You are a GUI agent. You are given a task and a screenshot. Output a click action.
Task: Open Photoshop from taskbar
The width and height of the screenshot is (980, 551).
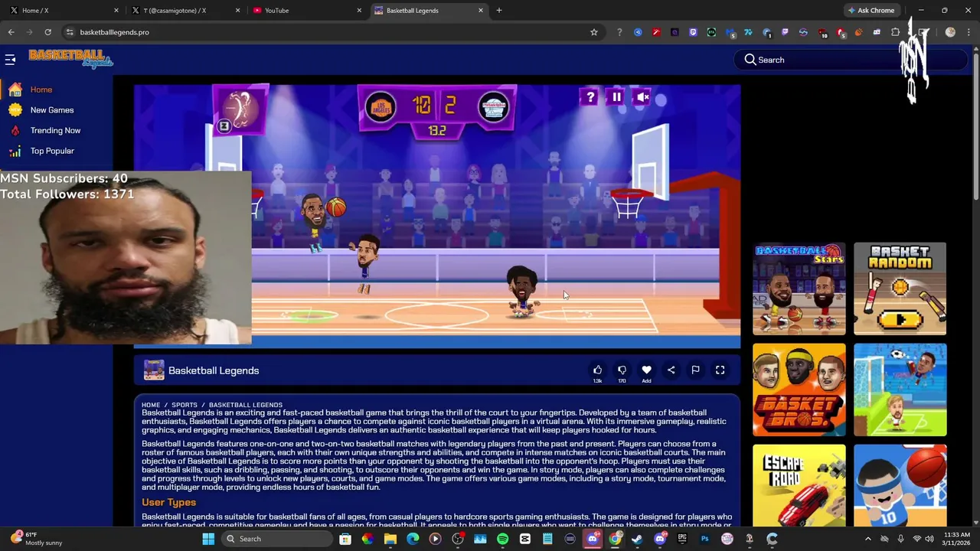coord(704,539)
